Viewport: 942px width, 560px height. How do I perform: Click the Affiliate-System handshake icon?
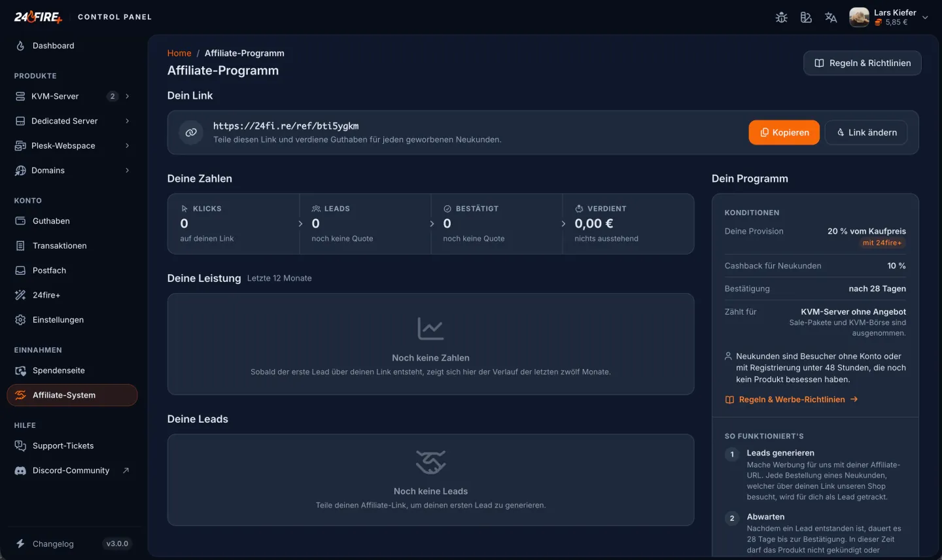(20, 395)
